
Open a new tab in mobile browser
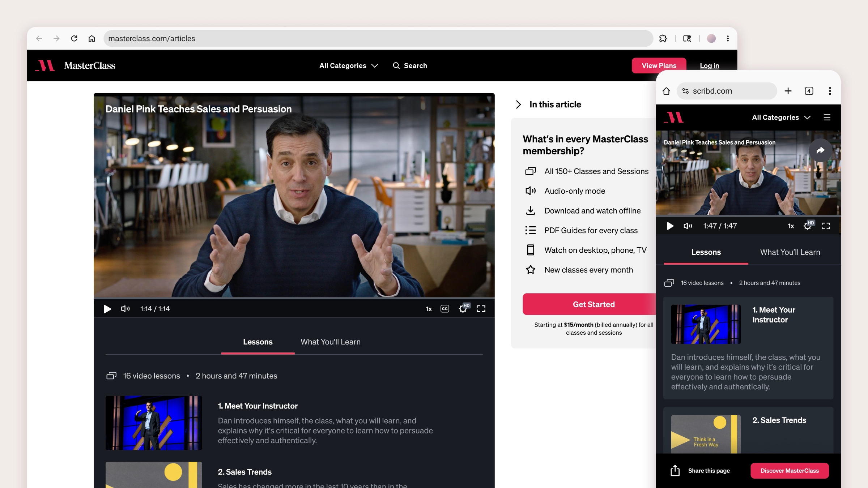tap(788, 91)
